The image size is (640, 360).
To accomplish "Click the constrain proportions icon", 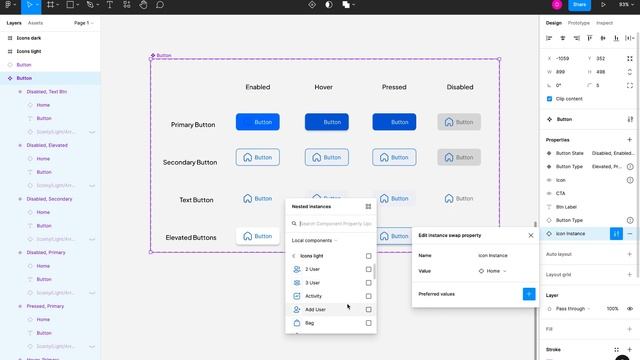I will pos(630,72).
